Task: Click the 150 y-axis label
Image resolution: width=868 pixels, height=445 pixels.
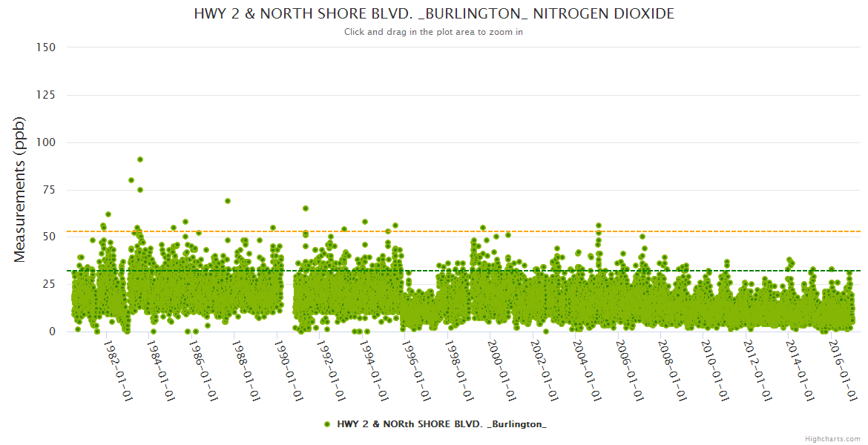Action: point(45,47)
